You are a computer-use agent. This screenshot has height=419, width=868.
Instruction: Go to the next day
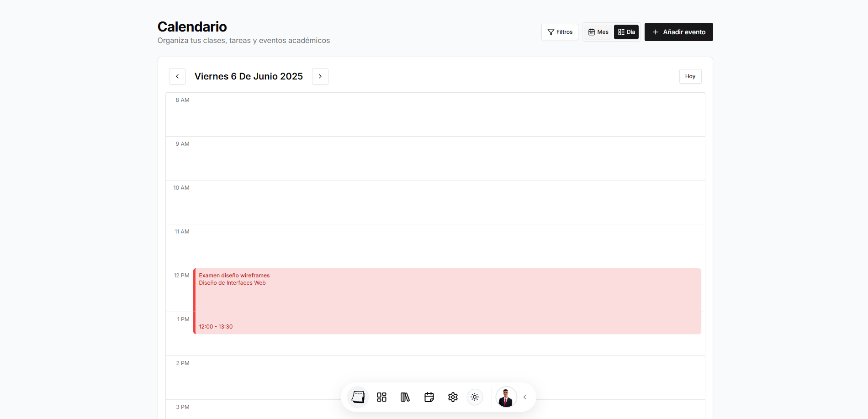tap(320, 76)
